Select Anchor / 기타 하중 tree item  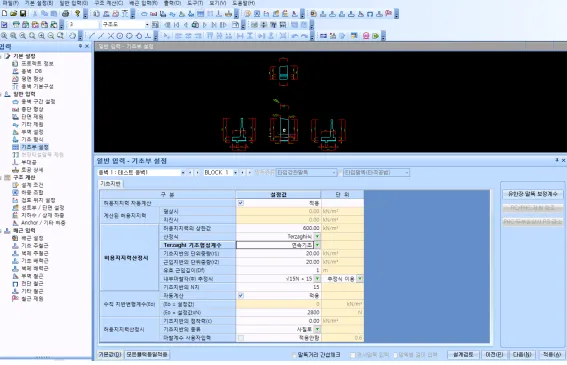pos(43,223)
